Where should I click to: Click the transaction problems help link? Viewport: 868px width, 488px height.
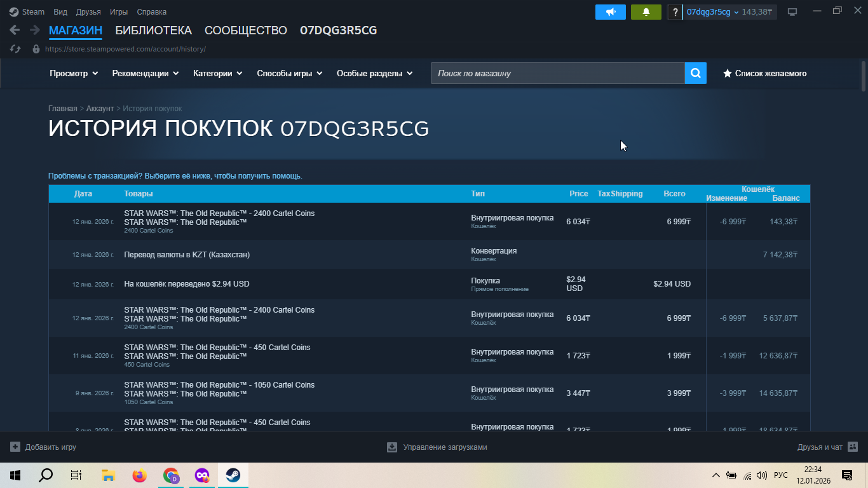175,176
